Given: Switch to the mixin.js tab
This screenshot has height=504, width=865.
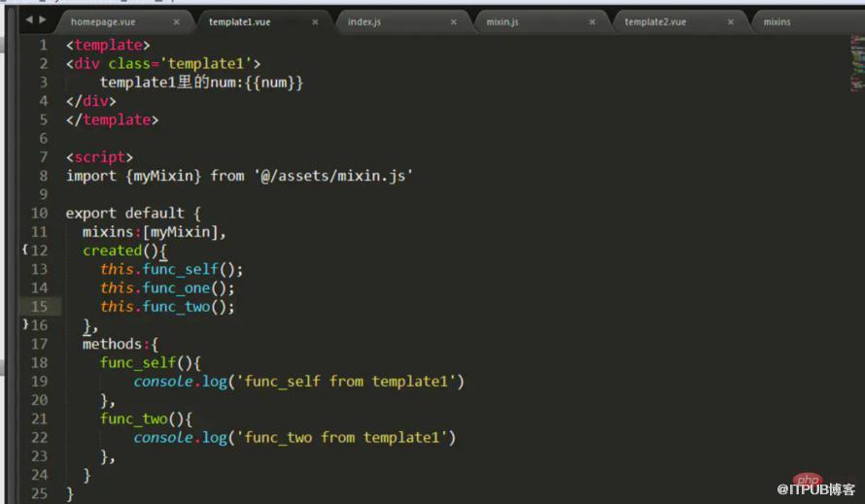Looking at the screenshot, I should point(502,22).
